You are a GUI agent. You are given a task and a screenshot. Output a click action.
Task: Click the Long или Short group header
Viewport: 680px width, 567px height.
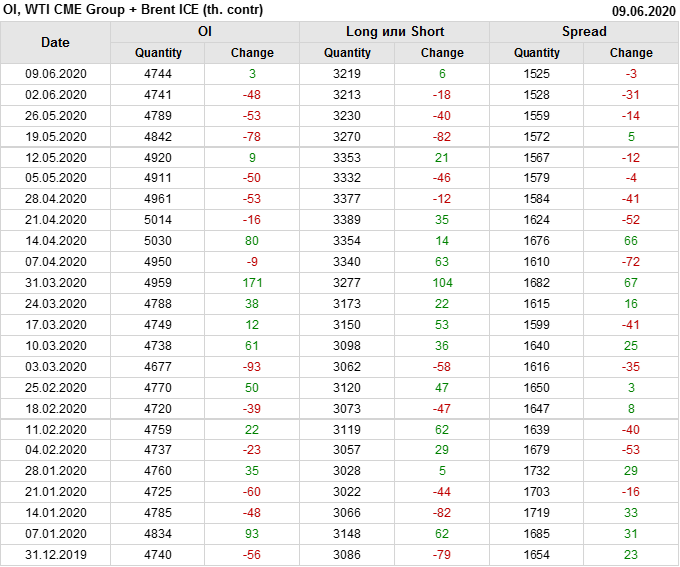394,31
